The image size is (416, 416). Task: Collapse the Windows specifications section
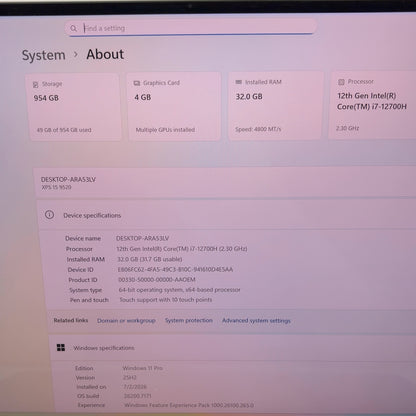pyautogui.click(x=233, y=348)
